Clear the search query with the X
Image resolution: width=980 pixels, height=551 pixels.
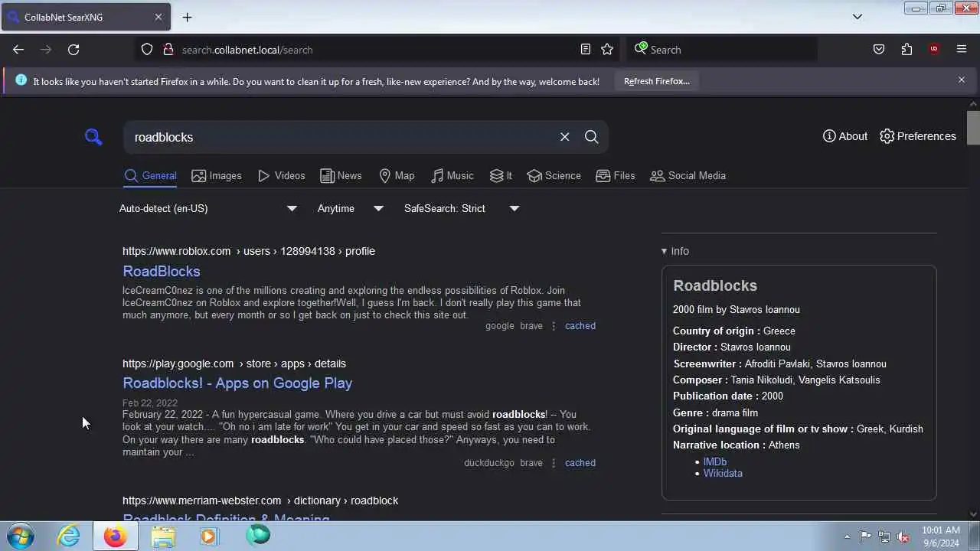click(x=565, y=137)
